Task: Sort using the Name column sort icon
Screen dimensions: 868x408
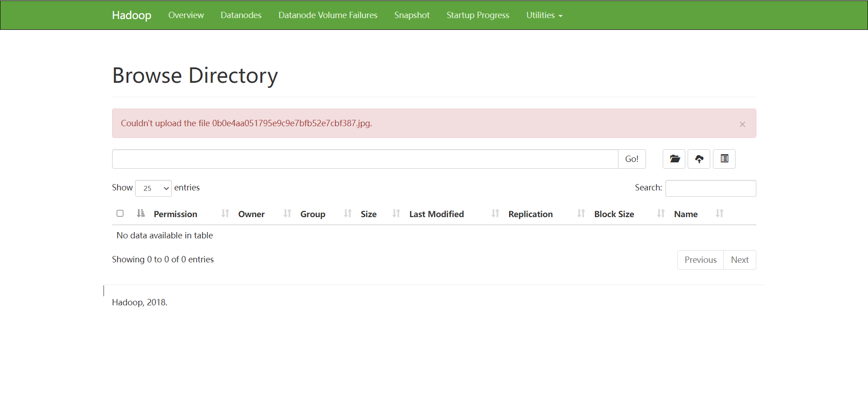Action: (x=719, y=213)
